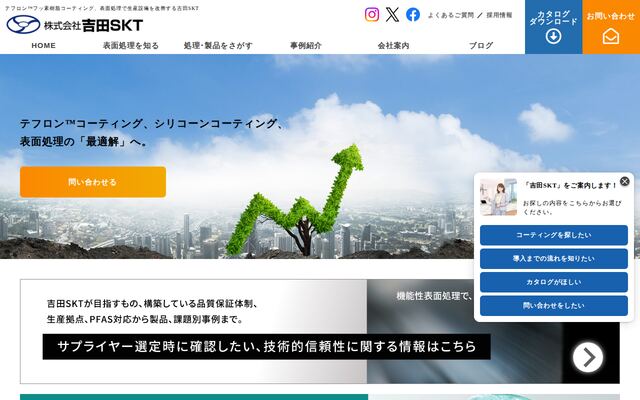The width and height of the screenshot is (640, 400).
Task: Close the chat guide popup
Action: pyautogui.click(x=624, y=181)
